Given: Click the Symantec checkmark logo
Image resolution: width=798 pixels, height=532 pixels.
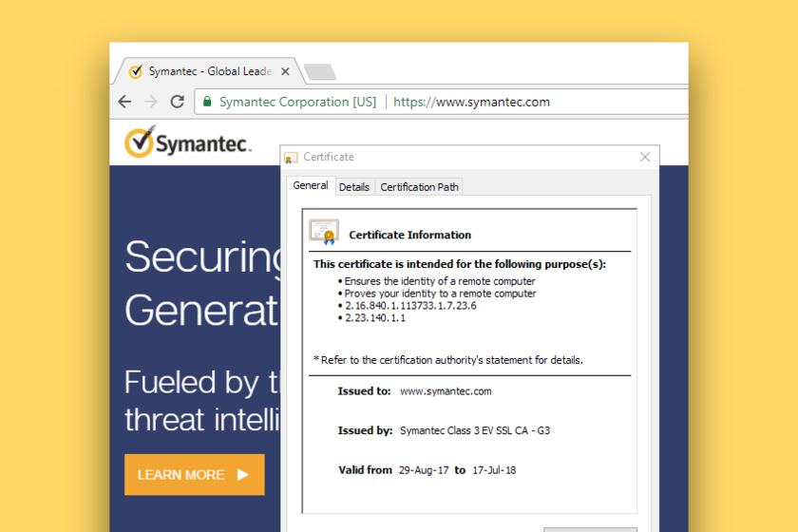Looking at the screenshot, I should click(139, 142).
